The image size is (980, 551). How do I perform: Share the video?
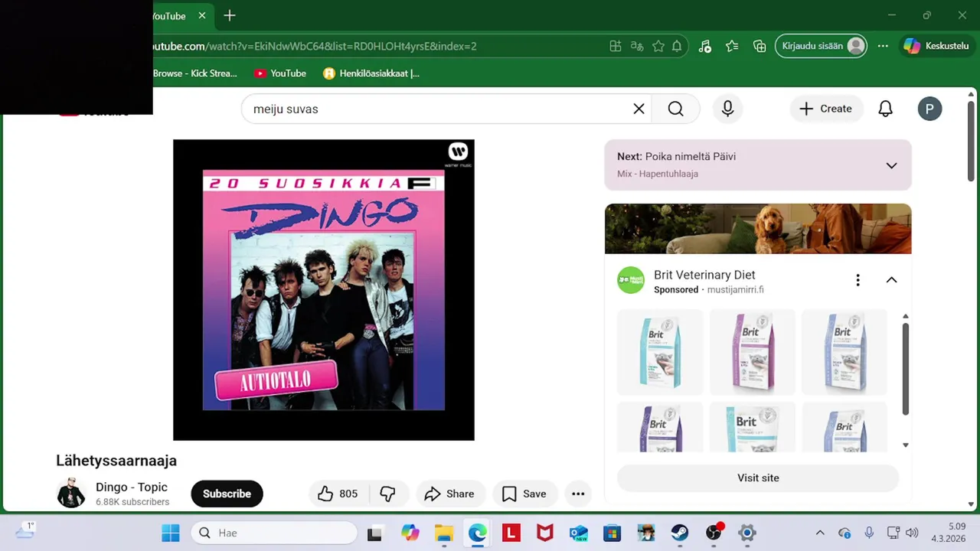[x=449, y=494]
